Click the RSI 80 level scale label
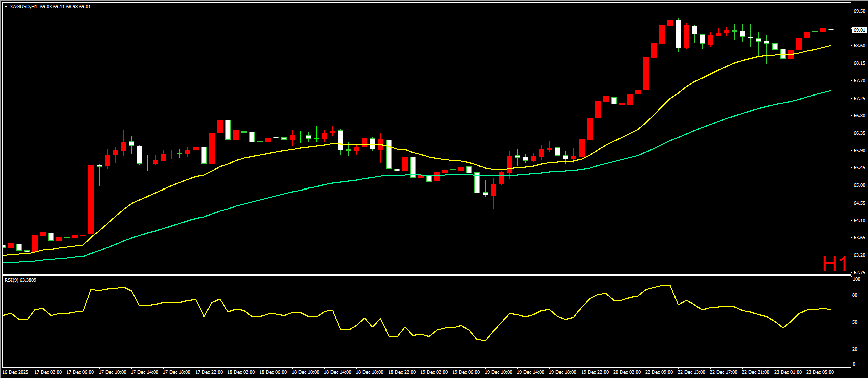The image size is (868, 379). coord(855,295)
